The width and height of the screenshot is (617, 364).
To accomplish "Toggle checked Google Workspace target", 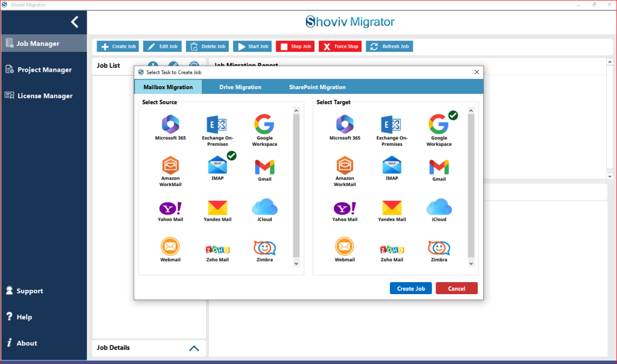I will tap(439, 130).
